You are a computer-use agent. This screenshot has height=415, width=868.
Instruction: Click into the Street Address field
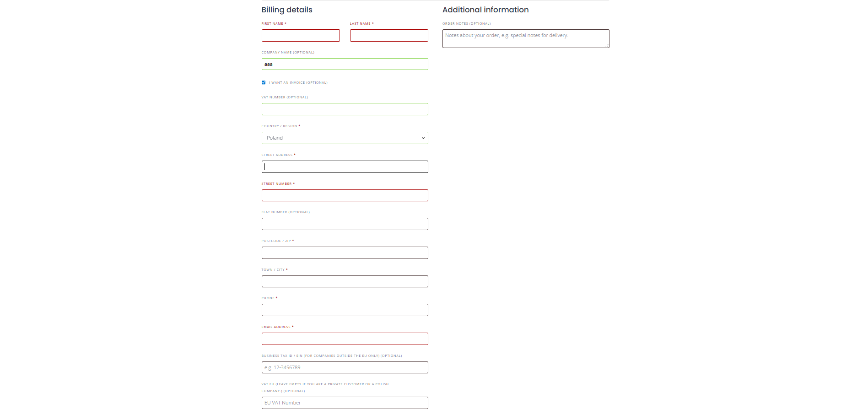[x=344, y=167]
